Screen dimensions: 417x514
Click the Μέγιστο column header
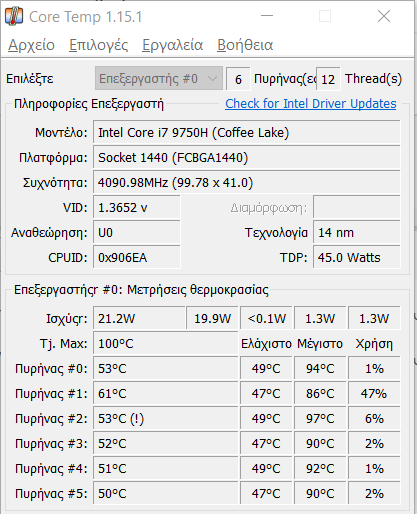coord(320,344)
